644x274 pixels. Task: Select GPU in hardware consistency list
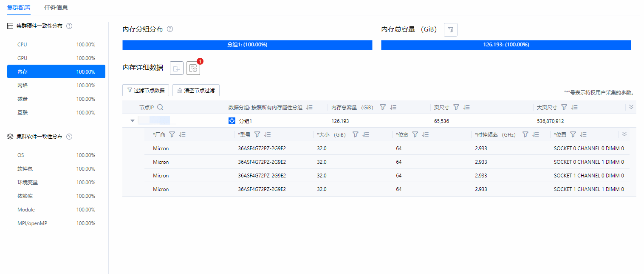56,58
